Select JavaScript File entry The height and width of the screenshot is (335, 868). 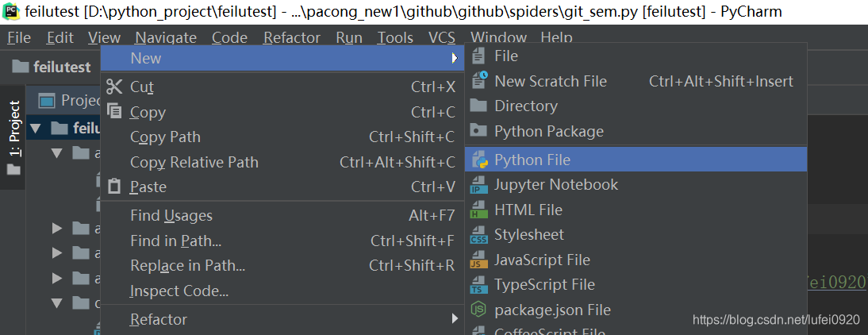coord(636,260)
